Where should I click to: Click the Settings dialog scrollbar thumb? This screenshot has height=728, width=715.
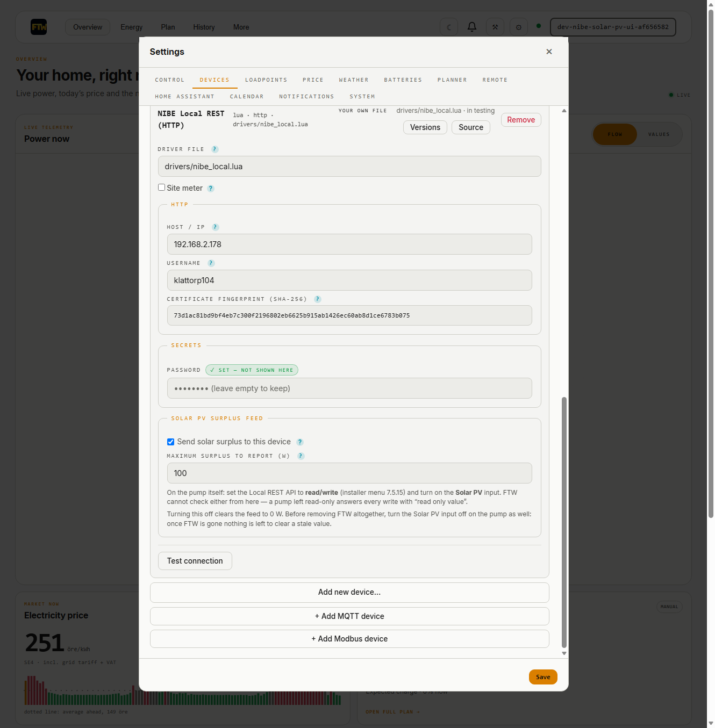click(564, 523)
